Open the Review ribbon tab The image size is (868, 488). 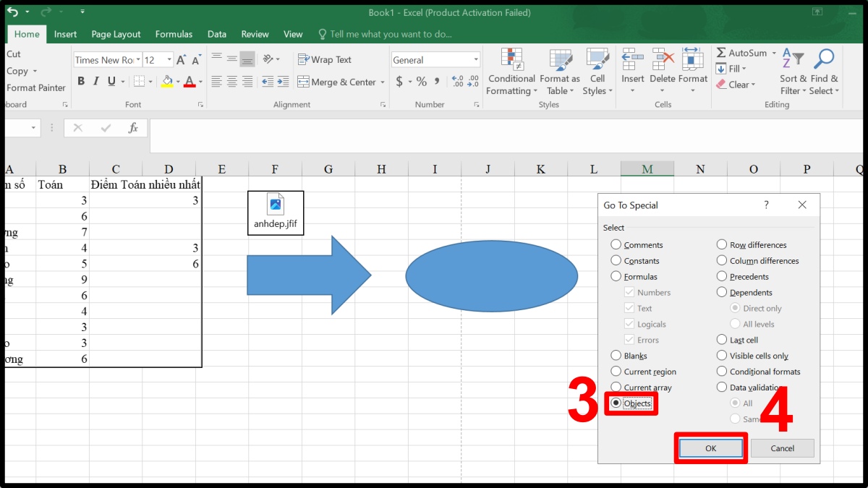(x=255, y=33)
